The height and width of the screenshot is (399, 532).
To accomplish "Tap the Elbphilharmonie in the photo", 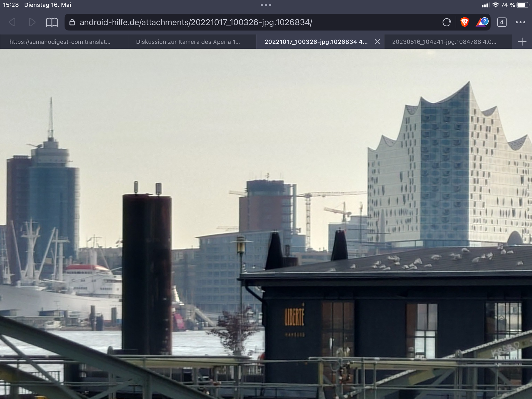I will 449,172.
